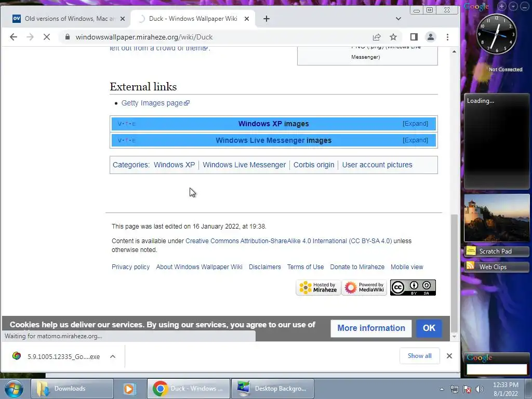Open the Chrome profile menu
Image resolution: width=532 pixels, height=399 pixels.
(431, 37)
